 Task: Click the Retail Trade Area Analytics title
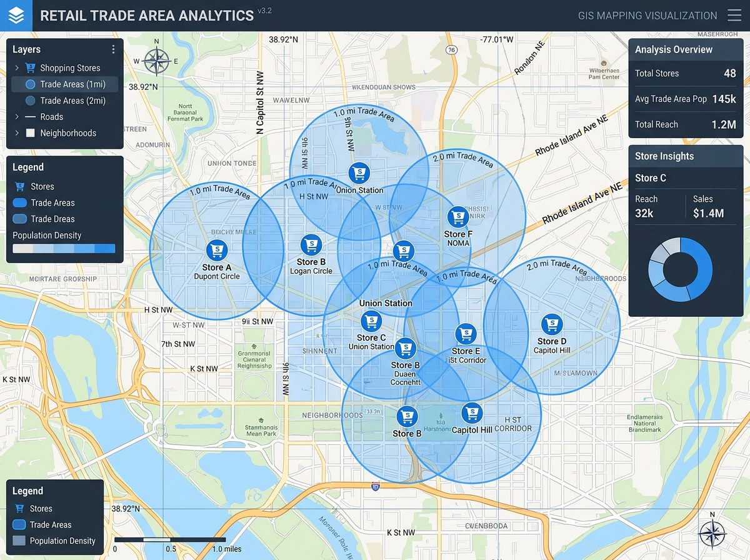[x=147, y=16]
